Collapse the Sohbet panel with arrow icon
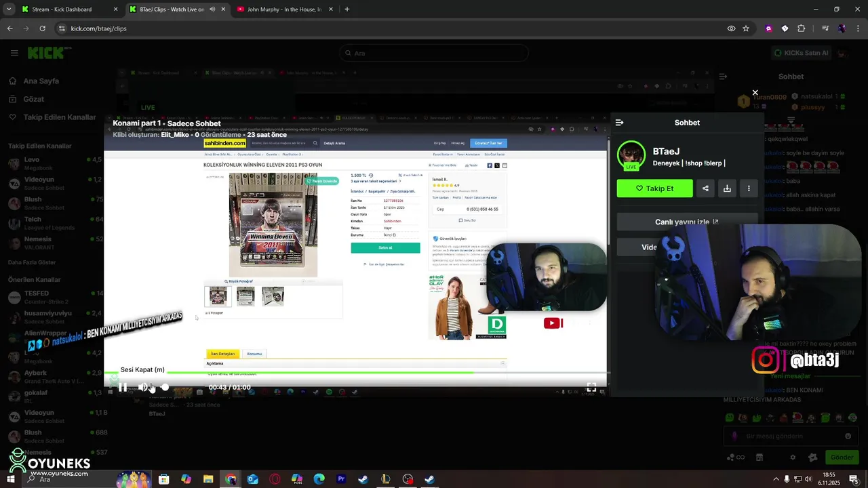This screenshot has height=488, width=868. click(x=619, y=123)
